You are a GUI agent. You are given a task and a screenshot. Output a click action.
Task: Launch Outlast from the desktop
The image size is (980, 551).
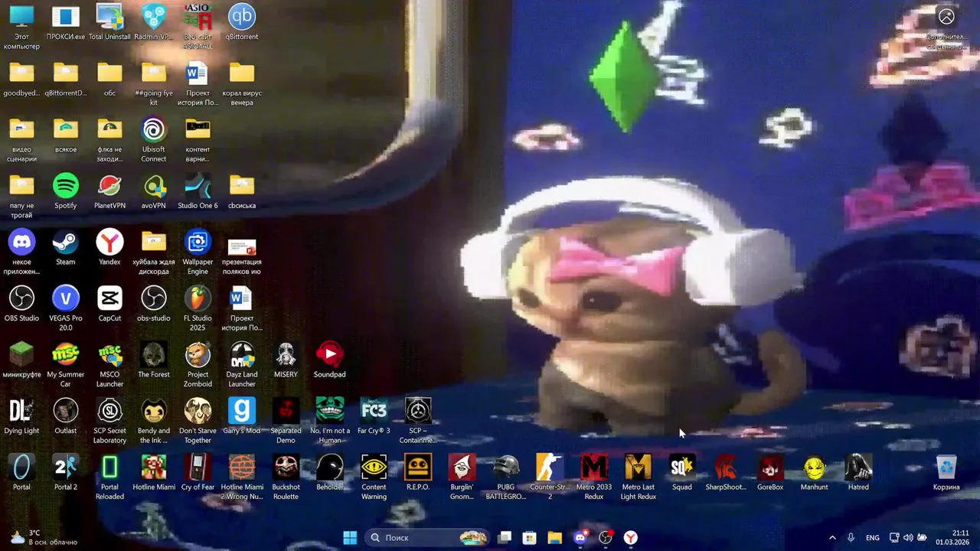click(x=66, y=416)
